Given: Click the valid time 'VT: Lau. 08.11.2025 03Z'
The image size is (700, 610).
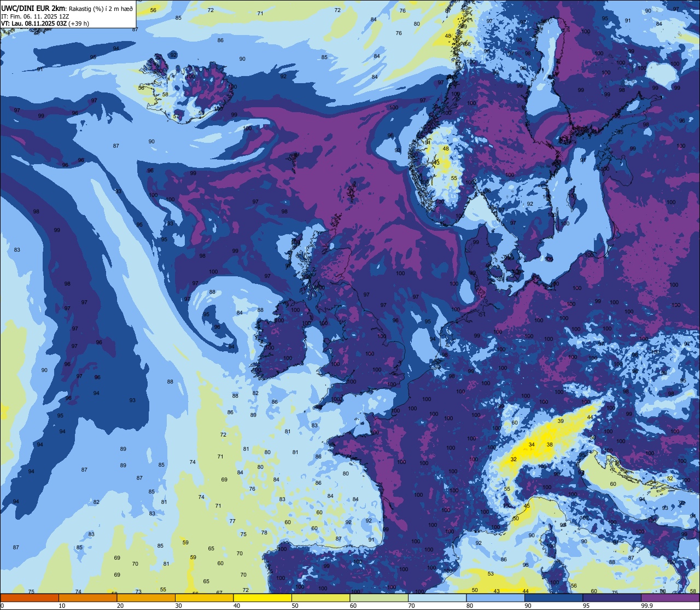Looking at the screenshot, I should tap(33, 24).
